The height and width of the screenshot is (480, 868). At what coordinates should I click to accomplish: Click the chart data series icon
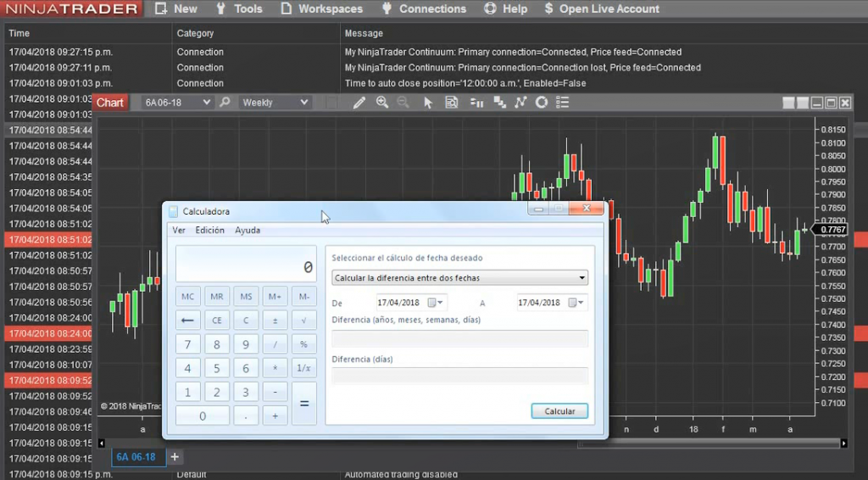499,103
